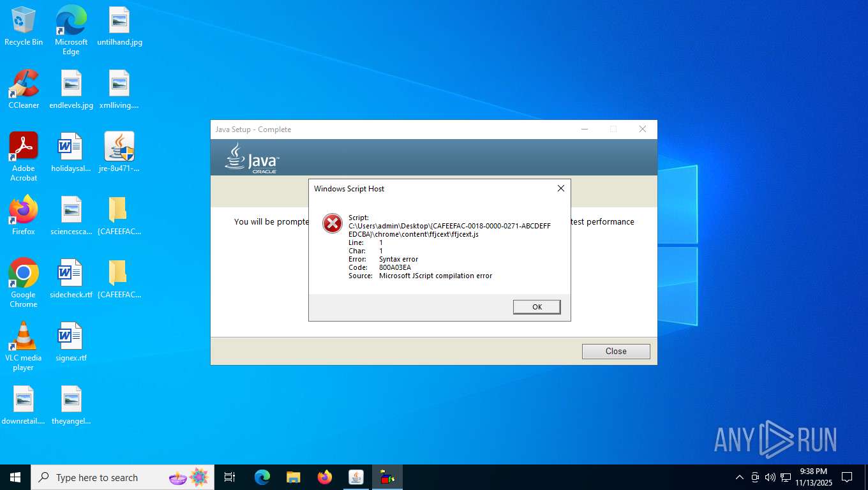Select the sciencesca image file icon
The width and height of the screenshot is (868, 490).
click(71, 216)
